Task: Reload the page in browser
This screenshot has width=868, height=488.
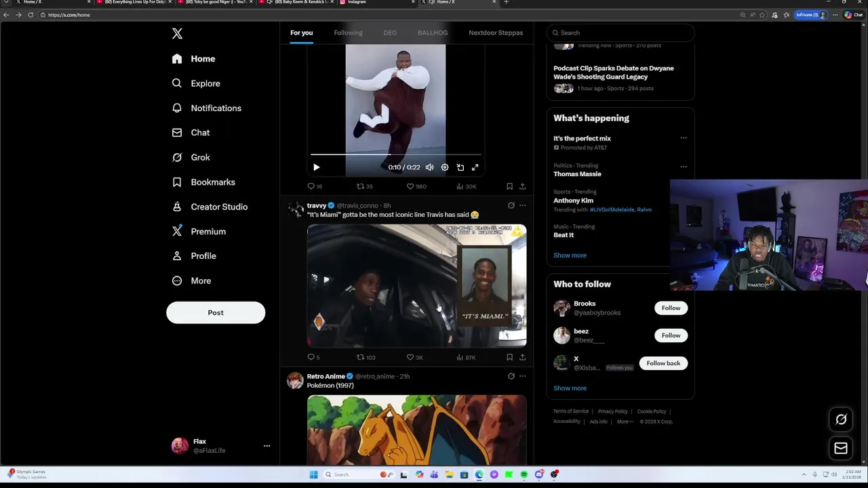Action: [x=31, y=15]
